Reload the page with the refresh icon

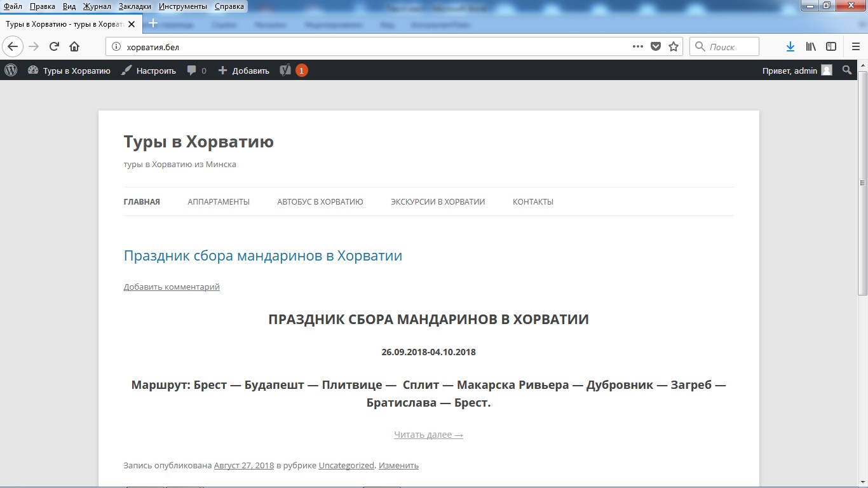(54, 46)
